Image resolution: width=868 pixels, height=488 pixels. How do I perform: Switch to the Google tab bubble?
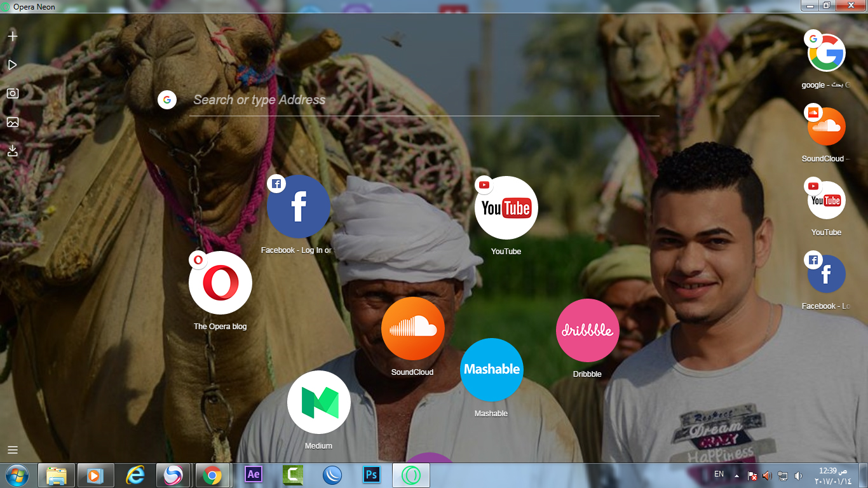tap(826, 53)
